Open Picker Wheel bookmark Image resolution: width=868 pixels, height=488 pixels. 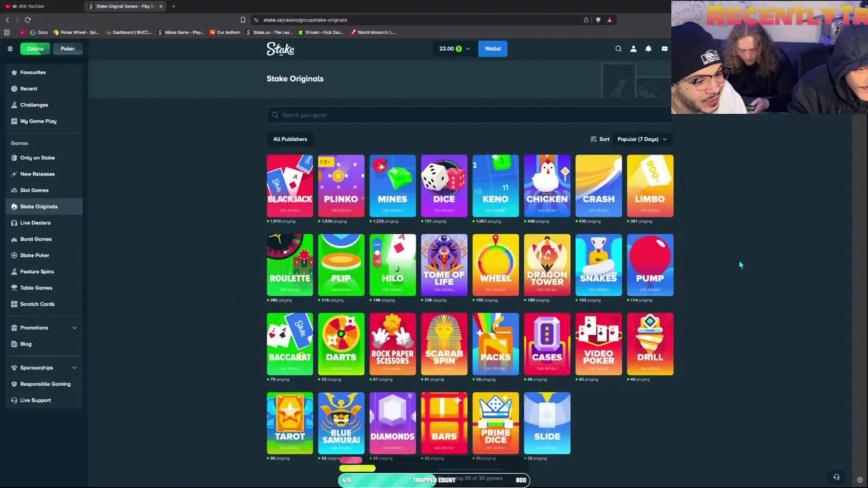tap(76, 33)
